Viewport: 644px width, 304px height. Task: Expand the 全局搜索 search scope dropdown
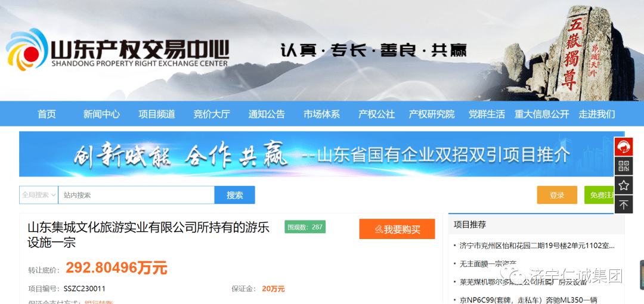(39, 195)
